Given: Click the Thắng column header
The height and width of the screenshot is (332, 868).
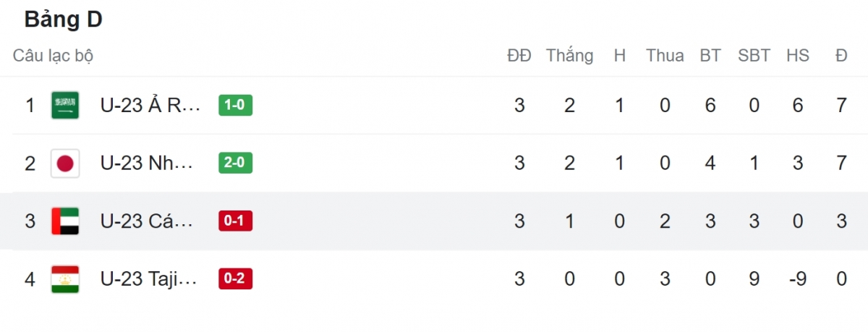Looking at the screenshot, I should (569, 56).
